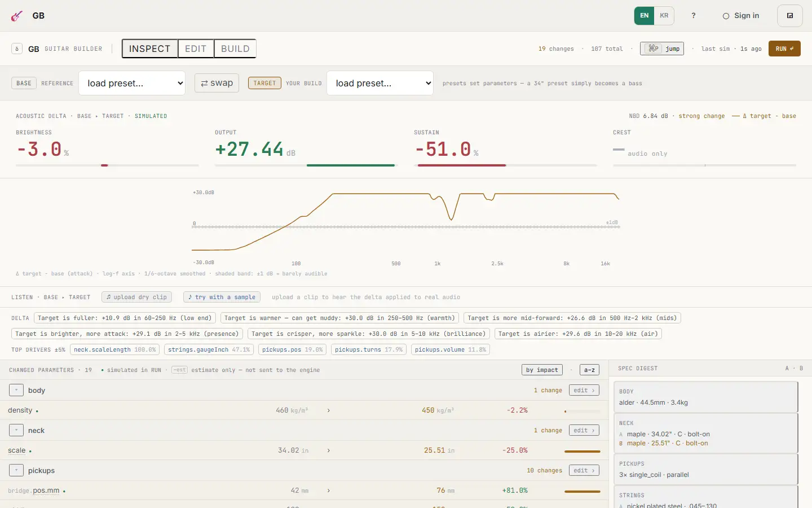The width and height of the screenshot is (812, 508).
Task: Switch to the EDIT tab
Action: pos(196,49)
